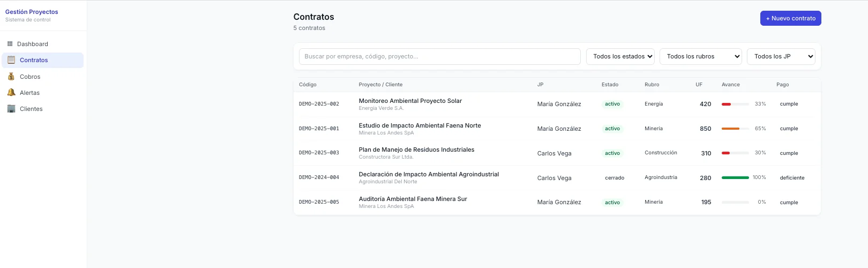Click the Contratos calendar icon in sidebar
This screenshot has width=868, height=268.
point(11,60)
